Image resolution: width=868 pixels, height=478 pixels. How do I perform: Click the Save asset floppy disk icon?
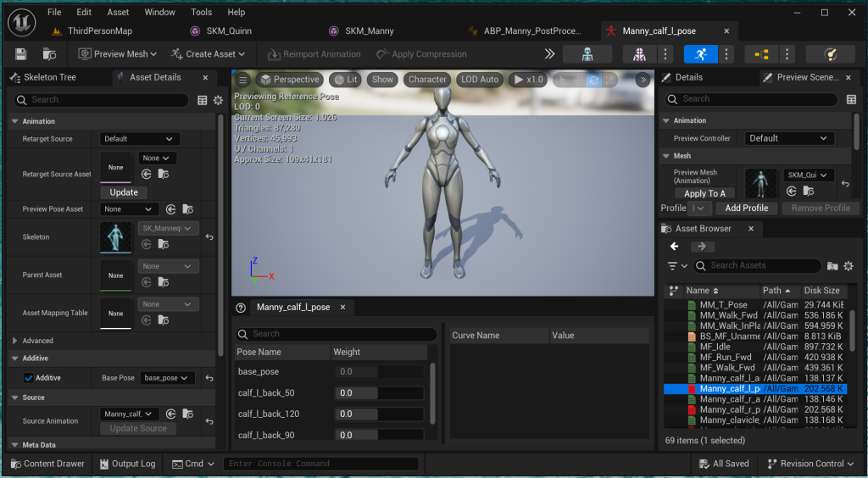[x=21, y=53]
